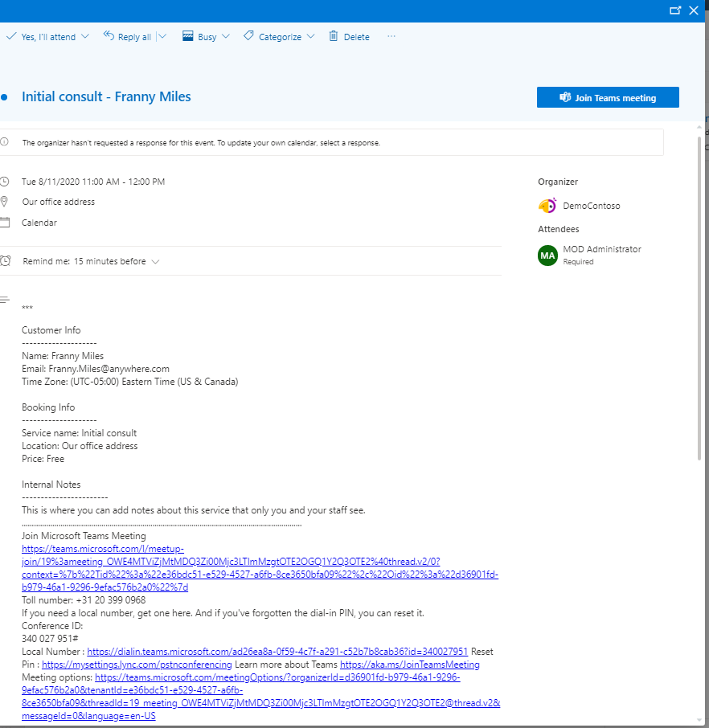
Task: Click the 'Booking Info' heading
Action: [x=48, y=407]
